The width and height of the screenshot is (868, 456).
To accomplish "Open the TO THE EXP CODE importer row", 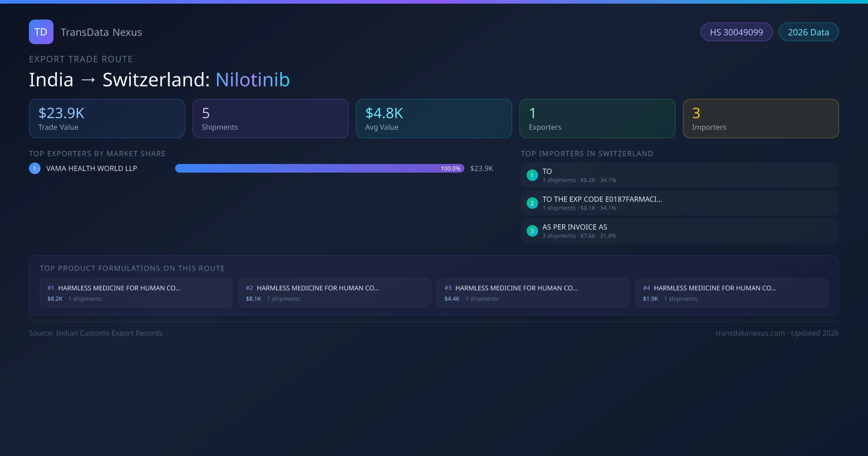I will pyautogui.click(x=680, y=203).
